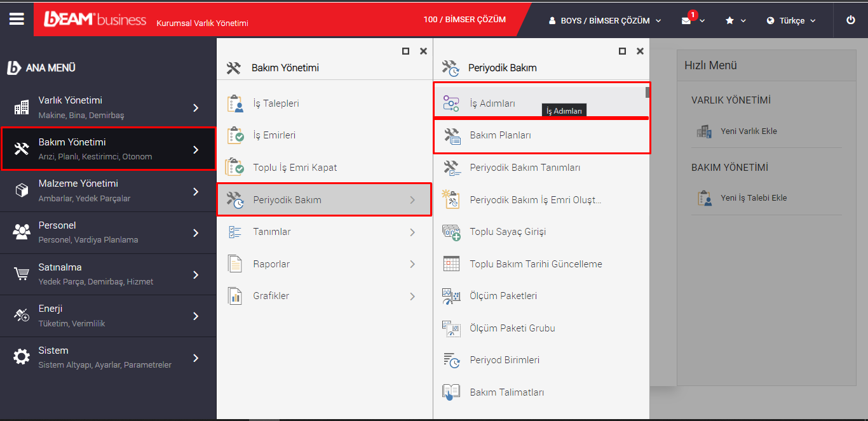The width and height of the screenshot is (868, 421).
Task: Maximize the Bakım Yönetimi panel
Action: click(x=405, y=51)
